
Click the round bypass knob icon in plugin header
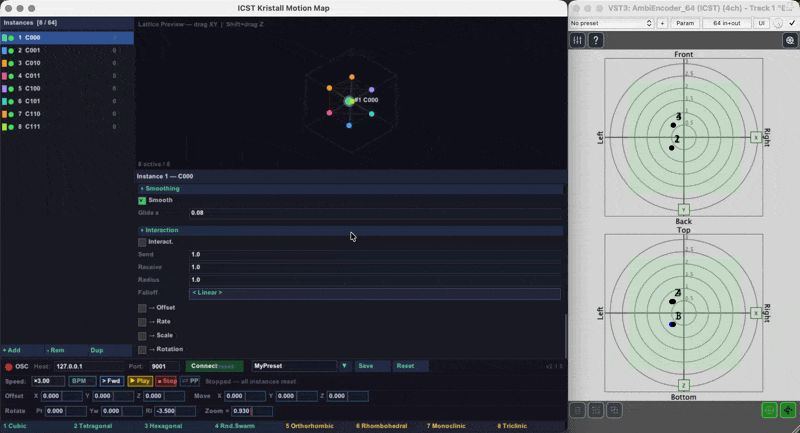click(778, 23)
